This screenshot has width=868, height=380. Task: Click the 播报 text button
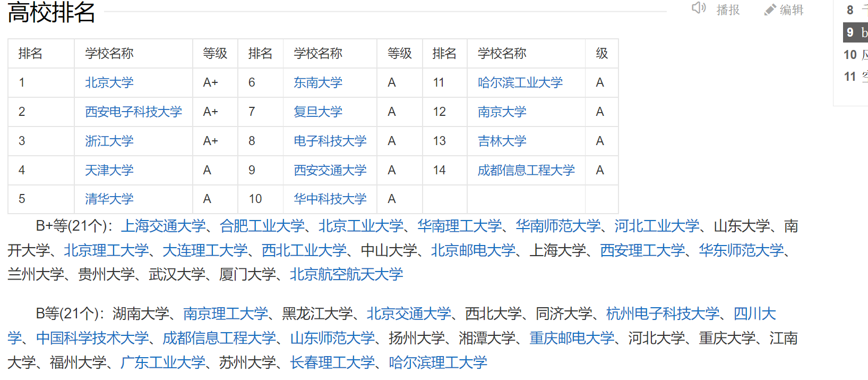728,10
